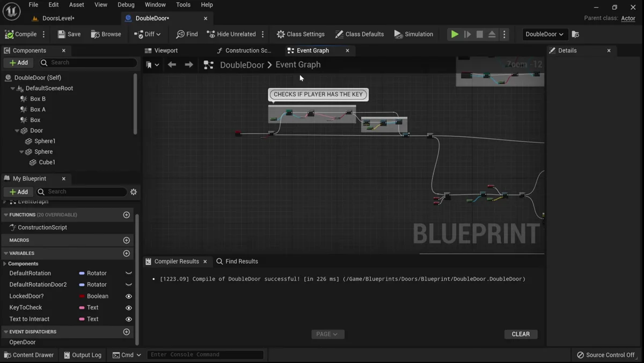
Task: Open play options three-dot menu
Action: pyautogui.click(x=504, y=34)
